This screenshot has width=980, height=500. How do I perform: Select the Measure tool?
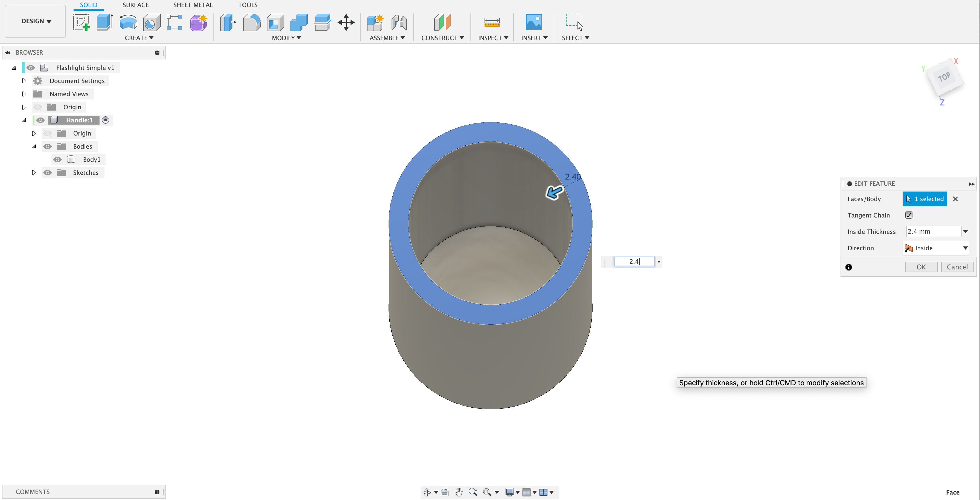coord(492,22)
